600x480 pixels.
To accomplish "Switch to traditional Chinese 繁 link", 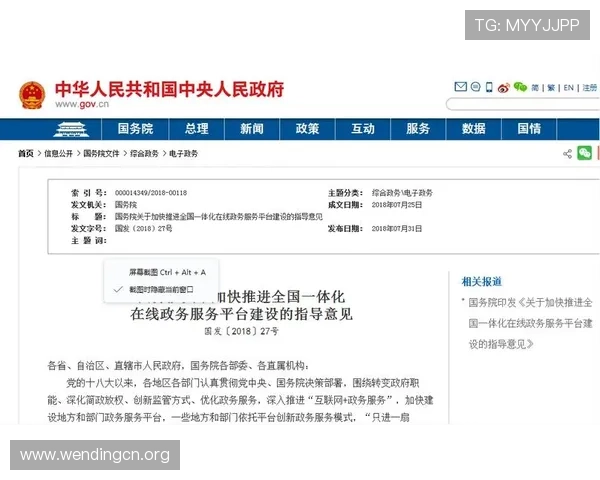I will [x=551, y=88].
